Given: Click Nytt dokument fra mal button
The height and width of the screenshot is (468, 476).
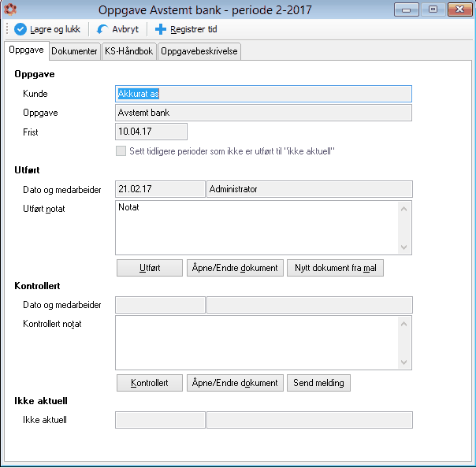Looking at the screenshot, I should tap(335, 268).
